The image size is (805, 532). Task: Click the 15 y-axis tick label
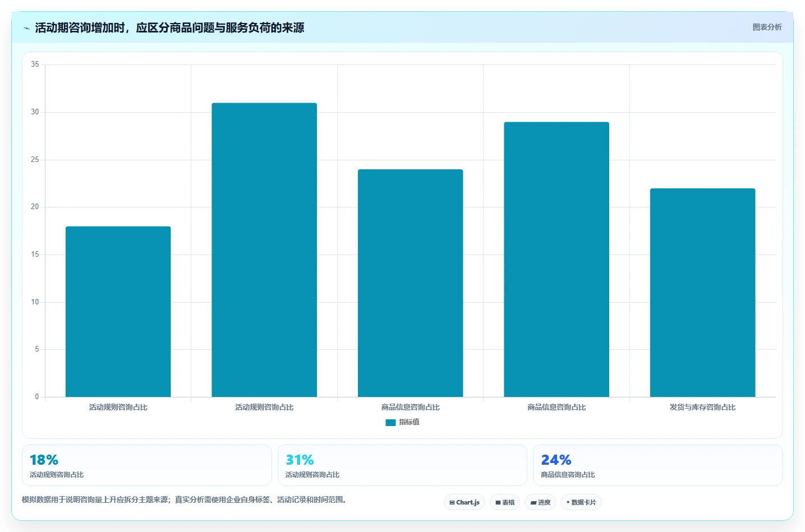click(35, 255)
